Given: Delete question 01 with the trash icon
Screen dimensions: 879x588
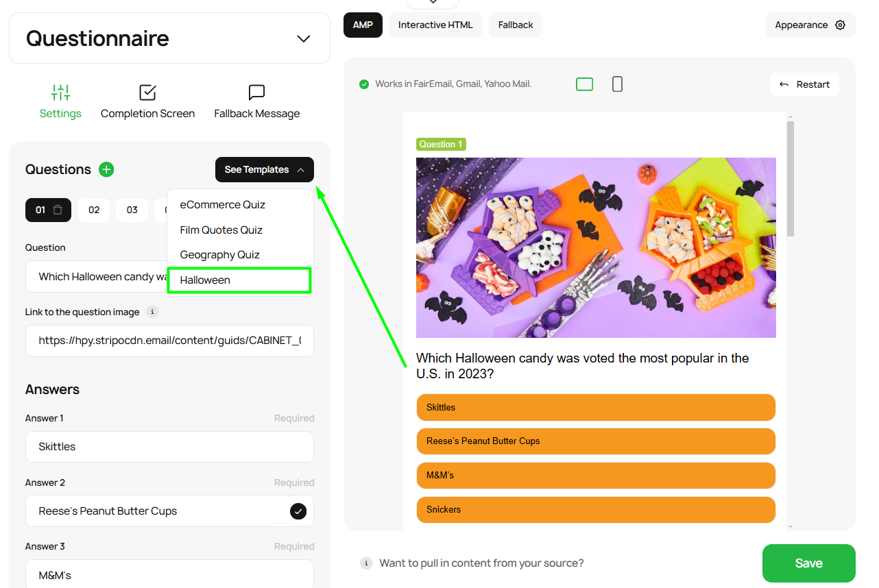Looking at the screenshot, I should pyautogui.click(x=58, y=210).
